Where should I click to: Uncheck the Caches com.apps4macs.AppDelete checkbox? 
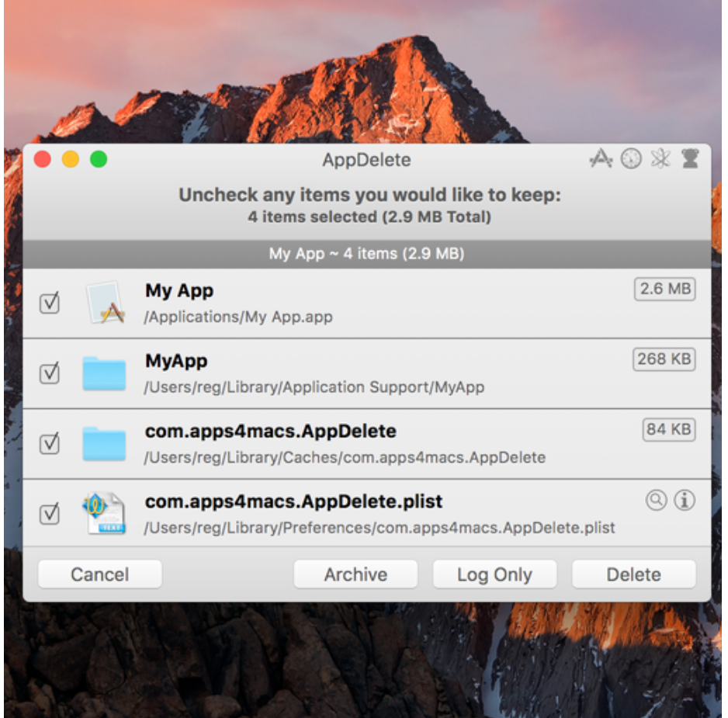pyautogui.click(x=50, y=443)
